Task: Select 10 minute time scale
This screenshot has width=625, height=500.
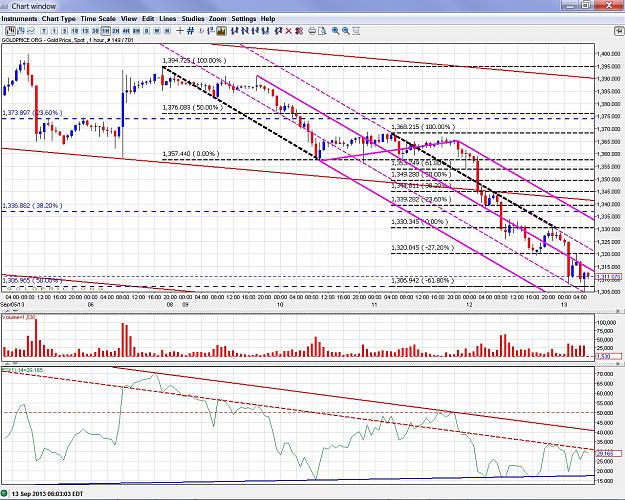Action: (x=75, y=31)
